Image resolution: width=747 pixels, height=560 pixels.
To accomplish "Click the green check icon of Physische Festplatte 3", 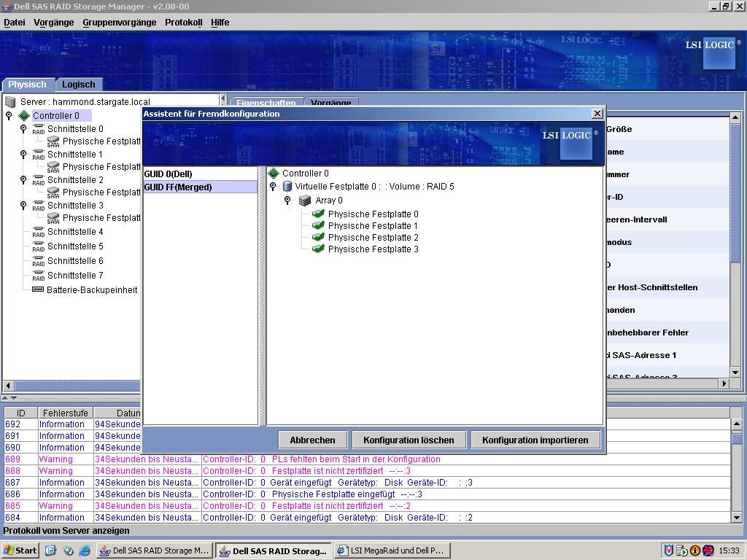I will click(318, 249).
